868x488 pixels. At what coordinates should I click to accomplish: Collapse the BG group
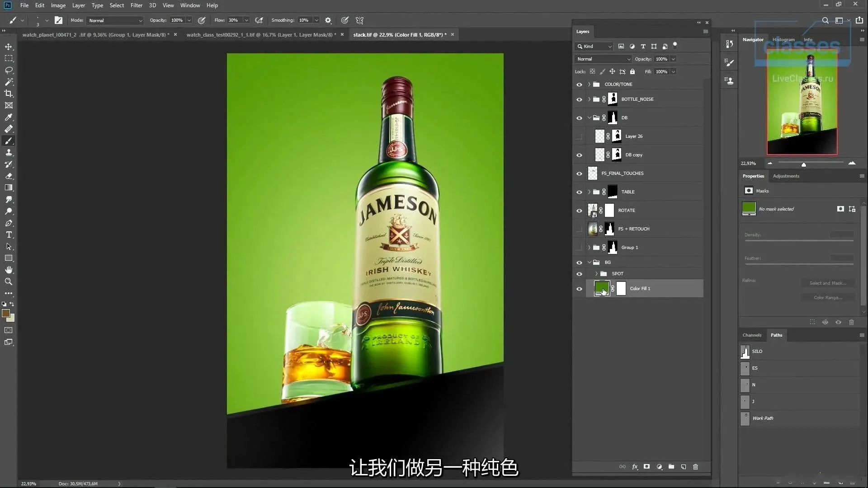[x=589, y=262]
